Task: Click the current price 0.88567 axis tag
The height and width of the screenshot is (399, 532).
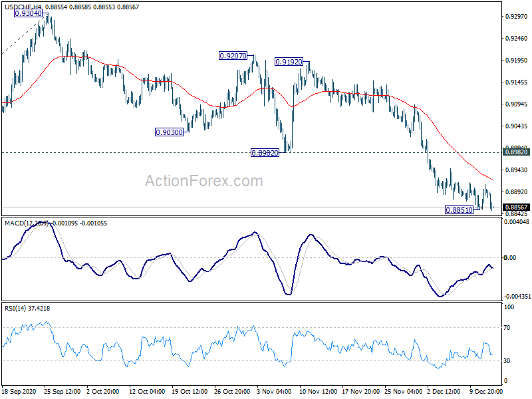Action: 516,207
